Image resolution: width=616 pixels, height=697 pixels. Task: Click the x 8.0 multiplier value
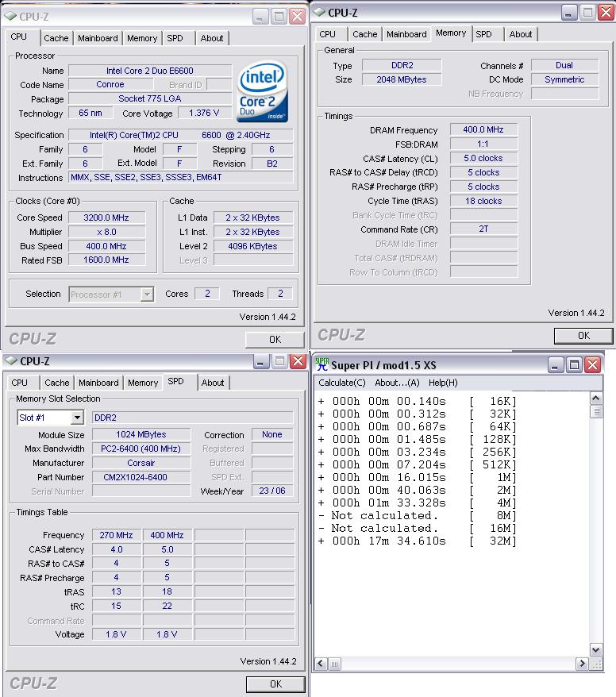(106, 232)
